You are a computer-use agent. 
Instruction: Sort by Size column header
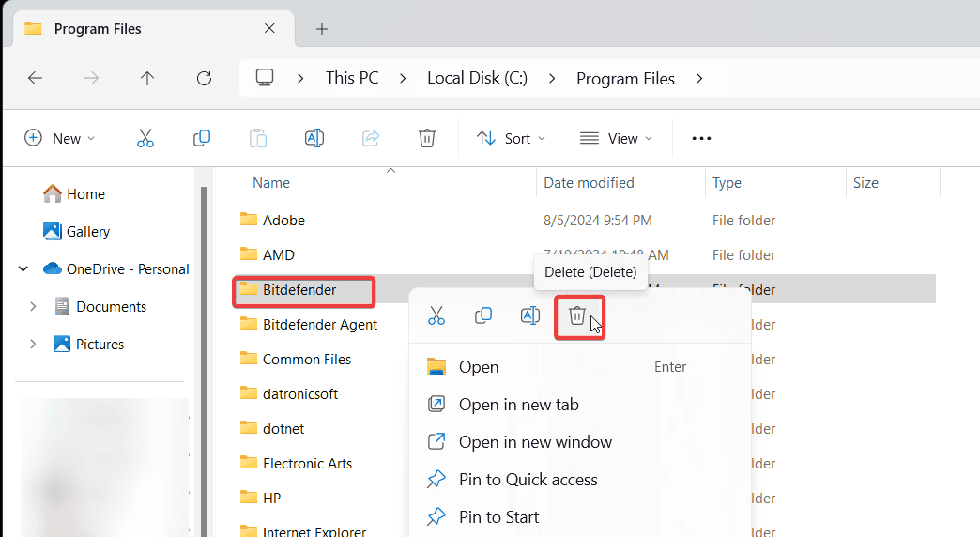coord(865,182)
